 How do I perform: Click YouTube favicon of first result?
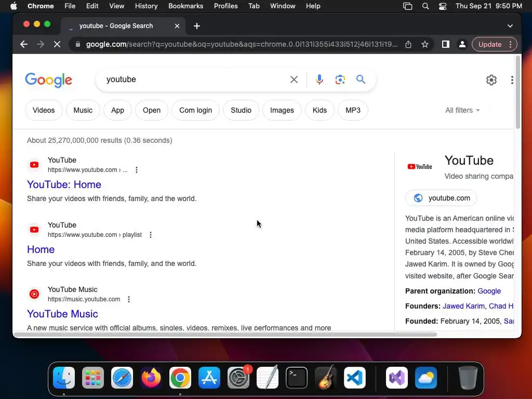pos(34,165)
